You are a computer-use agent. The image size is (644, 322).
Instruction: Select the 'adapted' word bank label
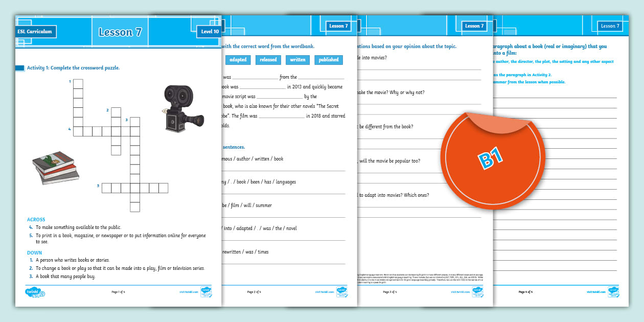tap(239, 59)
